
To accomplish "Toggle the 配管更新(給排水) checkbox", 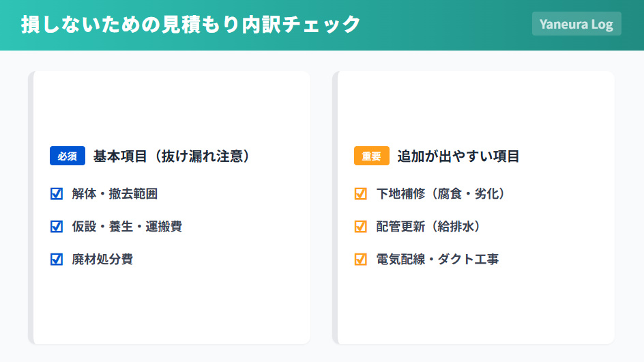I will point(361,227).
